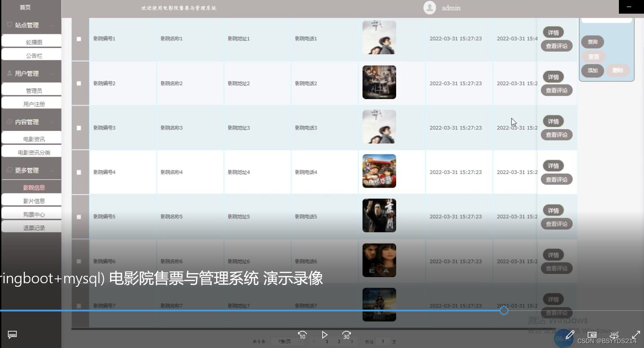Click 详情 for 影院编号5
644x348 pixels.
(553, 211)
